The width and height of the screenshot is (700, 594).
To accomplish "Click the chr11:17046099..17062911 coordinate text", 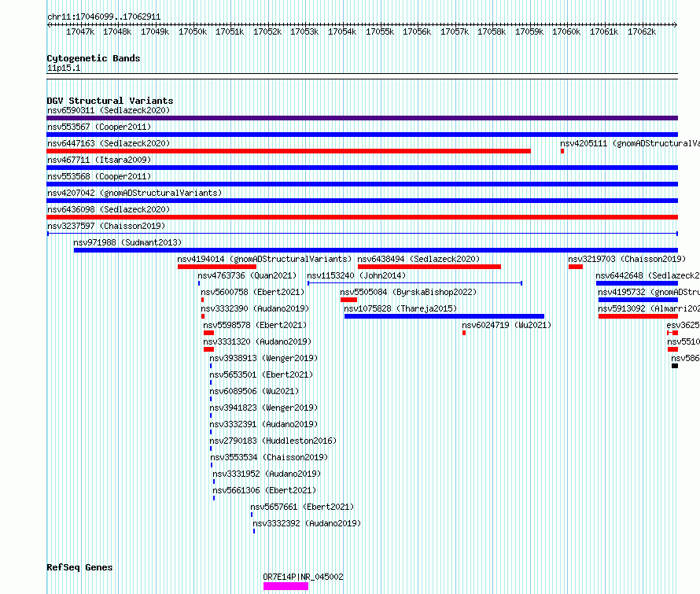I will click(x=104, y=17).
